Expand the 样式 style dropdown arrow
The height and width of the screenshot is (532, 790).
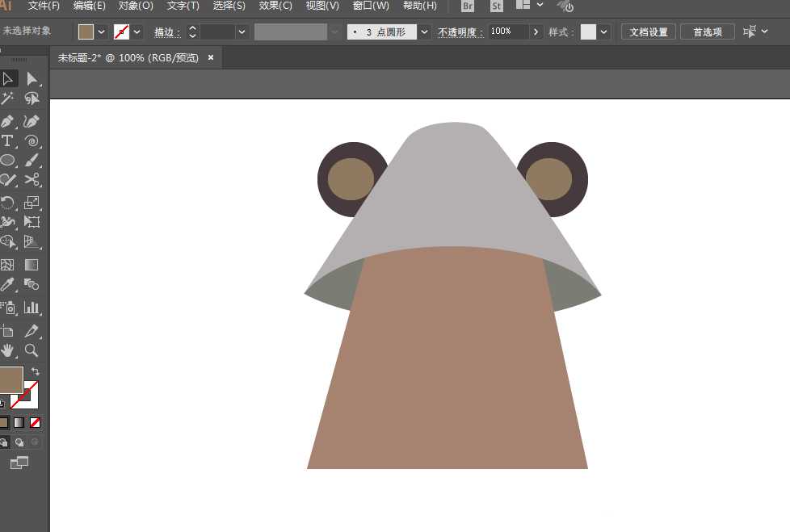[604, 32]
